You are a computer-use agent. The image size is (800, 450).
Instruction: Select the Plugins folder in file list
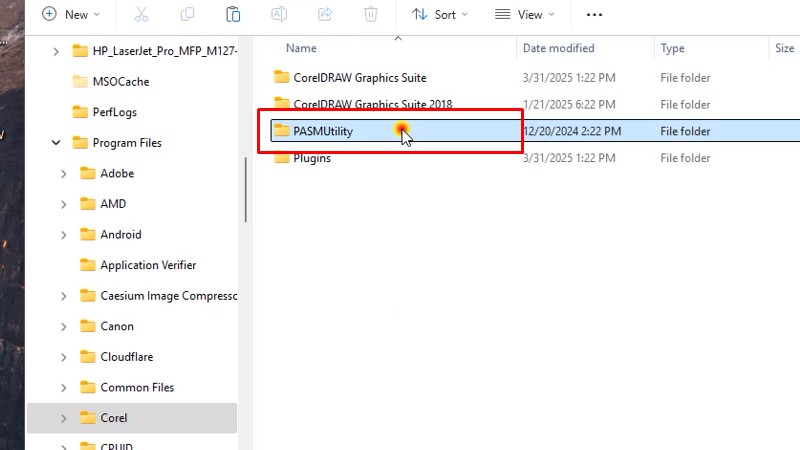(312, 158)
